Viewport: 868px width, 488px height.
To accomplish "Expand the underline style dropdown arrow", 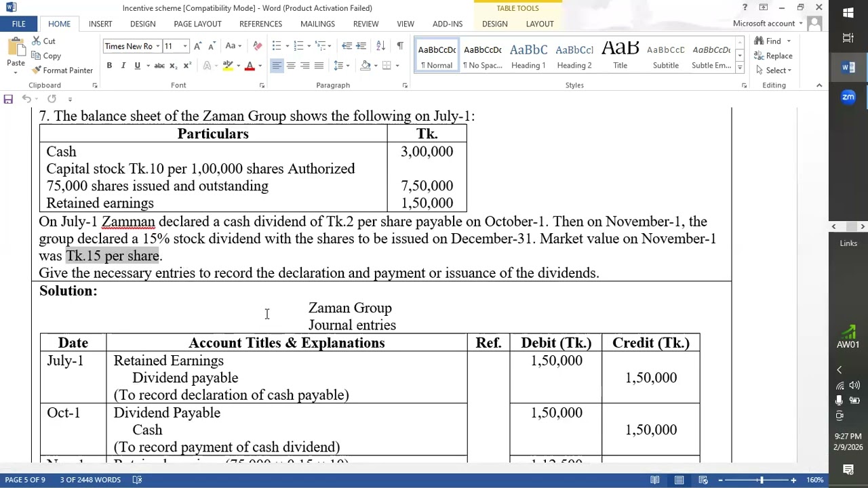I will coord(147,66).
